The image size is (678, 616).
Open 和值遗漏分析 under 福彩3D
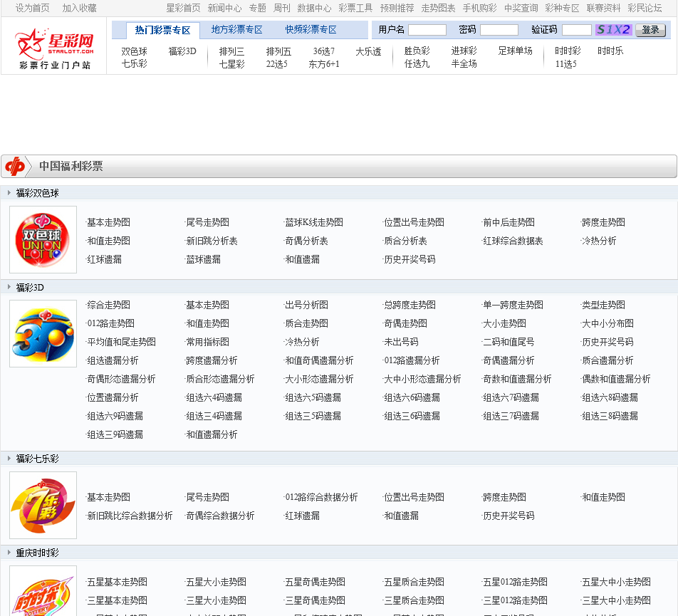(x=212, y=434)
